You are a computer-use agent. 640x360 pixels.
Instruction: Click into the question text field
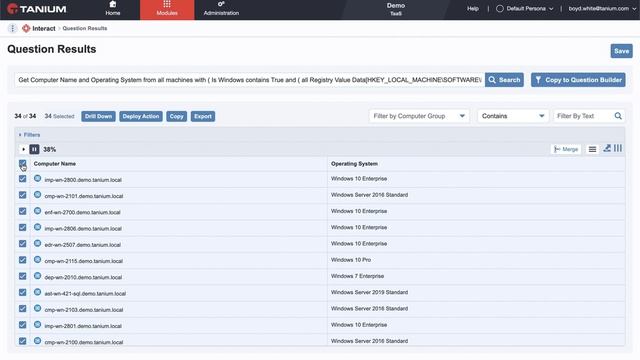249,80
